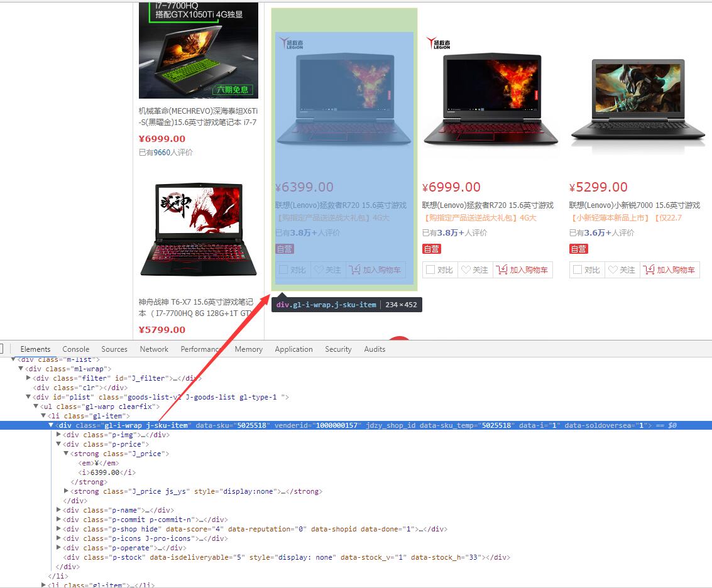The height and width of the screenshot is (588, 712).
Task: Collapse the selected gl-i-wrap j-sku-item node
Action: point(51,425)
